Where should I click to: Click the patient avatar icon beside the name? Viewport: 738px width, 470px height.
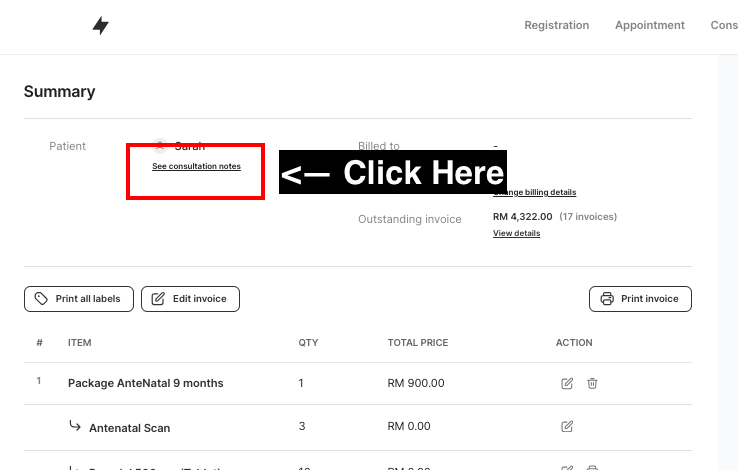[x=160, y=145]
